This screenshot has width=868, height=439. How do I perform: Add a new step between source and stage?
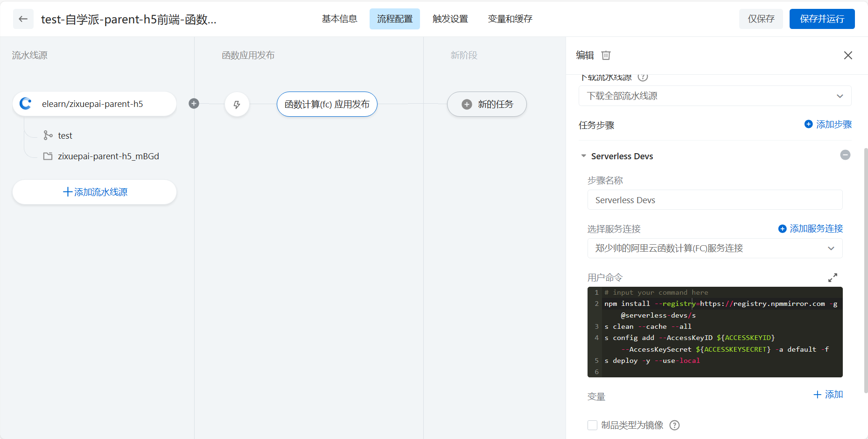(194, 104)
